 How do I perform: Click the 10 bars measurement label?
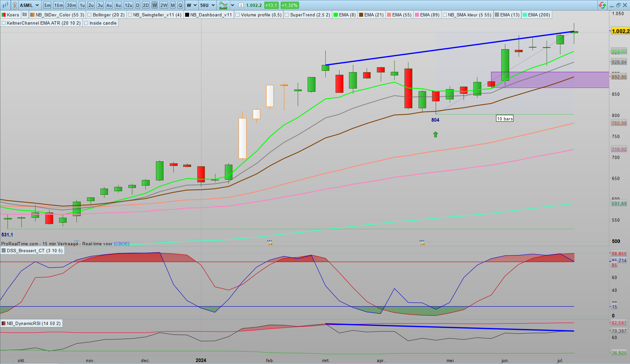504,119
